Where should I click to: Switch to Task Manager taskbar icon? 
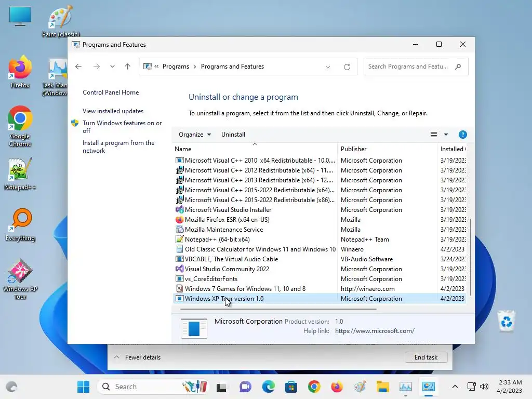pos(405,387)
